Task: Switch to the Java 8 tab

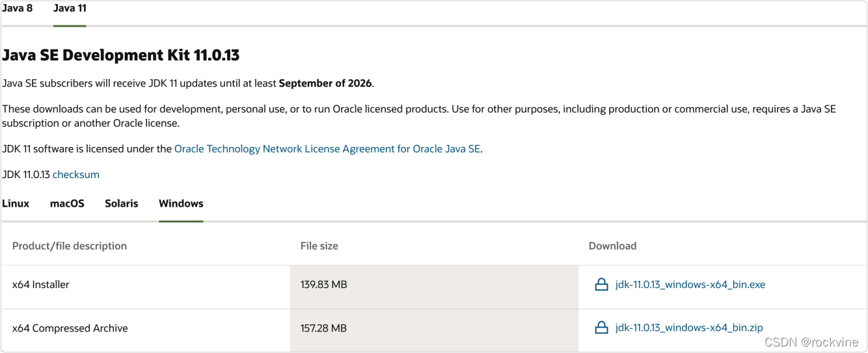Action: coord(17,8)
